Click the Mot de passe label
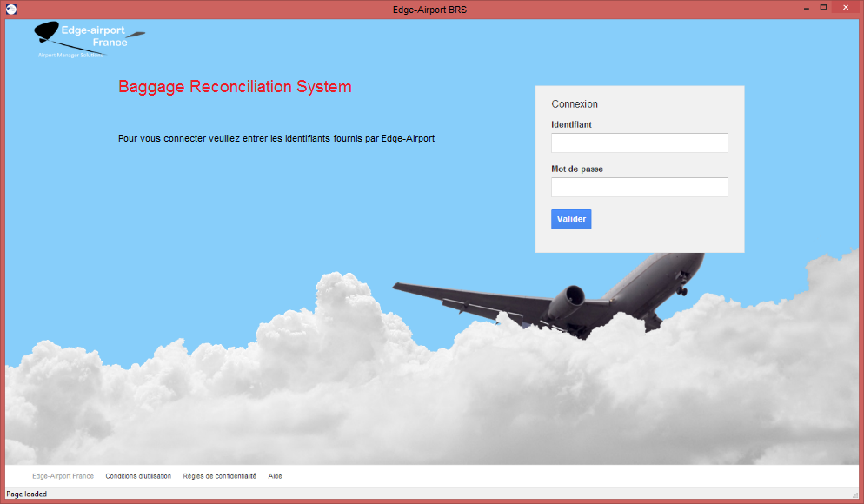This screenshot has width=864, height=504. (x=576, y=169)
